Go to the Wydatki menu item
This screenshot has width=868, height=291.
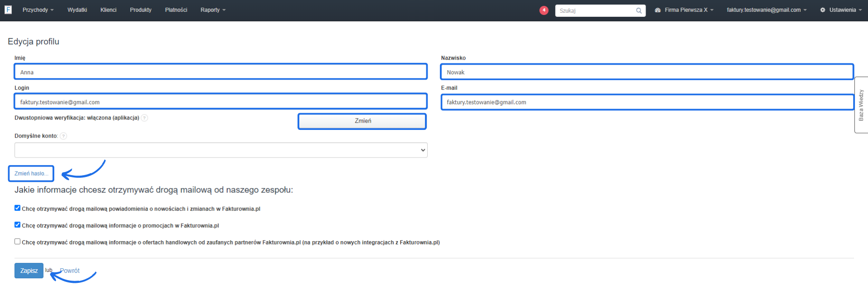coord(77,10)
